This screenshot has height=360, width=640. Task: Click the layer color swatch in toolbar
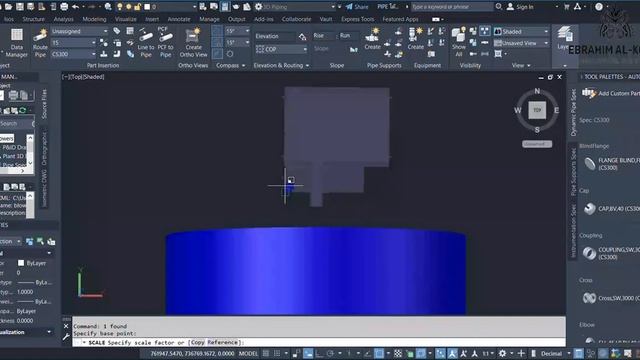tap(147, 7)
